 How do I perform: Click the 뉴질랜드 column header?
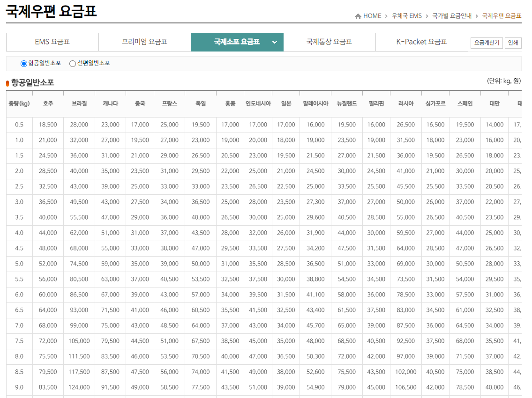click(x=347, y=104)
